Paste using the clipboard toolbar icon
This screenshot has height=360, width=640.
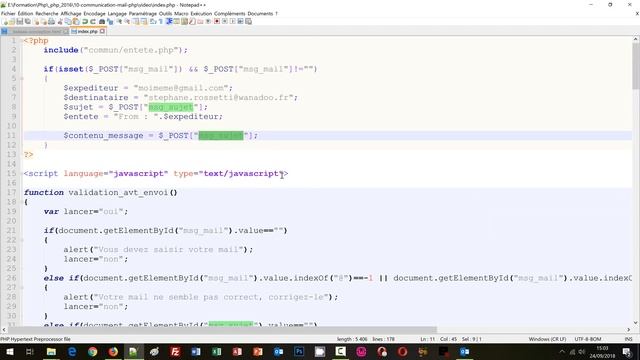tap(76, 21)
